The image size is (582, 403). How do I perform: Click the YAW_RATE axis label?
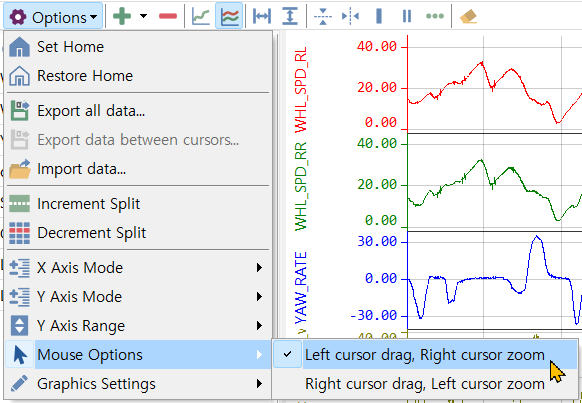click(301, 288)
